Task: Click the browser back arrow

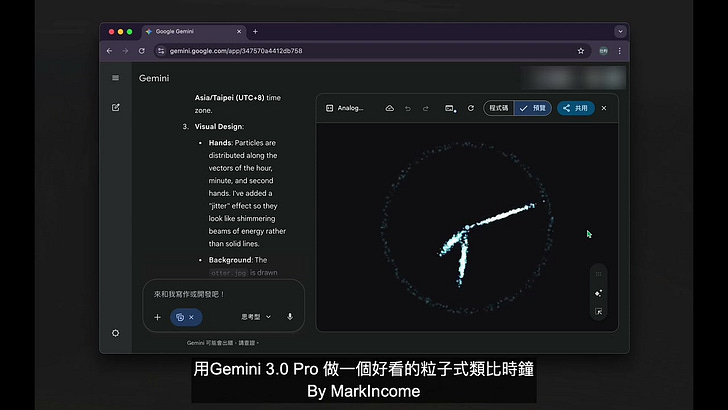Action: click(x=109, y=51)
